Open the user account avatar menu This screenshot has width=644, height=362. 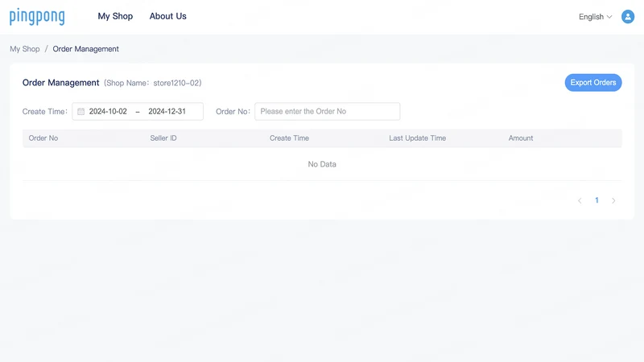628,16
